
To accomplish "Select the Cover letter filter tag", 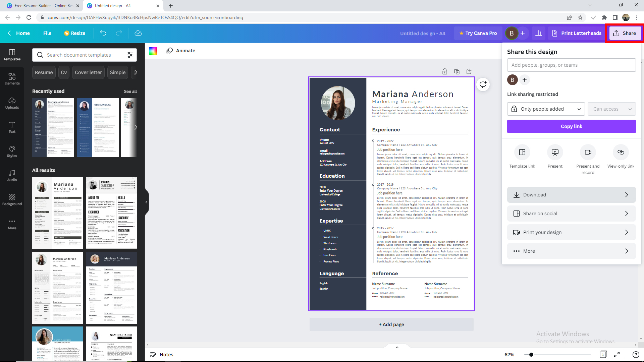I will pos(88,72).
